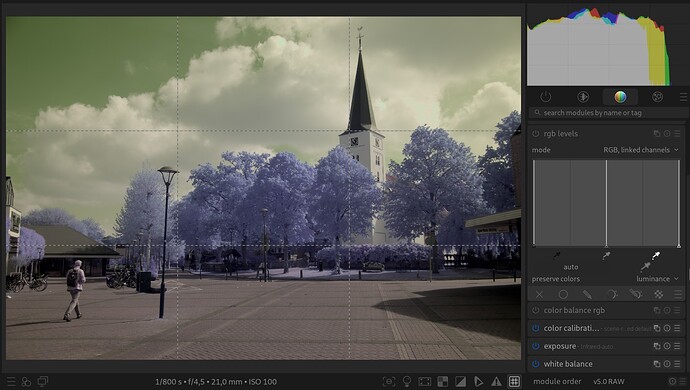Open the effects modules group tab
Viewport: 690px width, 390px height.
[x=657, y=97]
